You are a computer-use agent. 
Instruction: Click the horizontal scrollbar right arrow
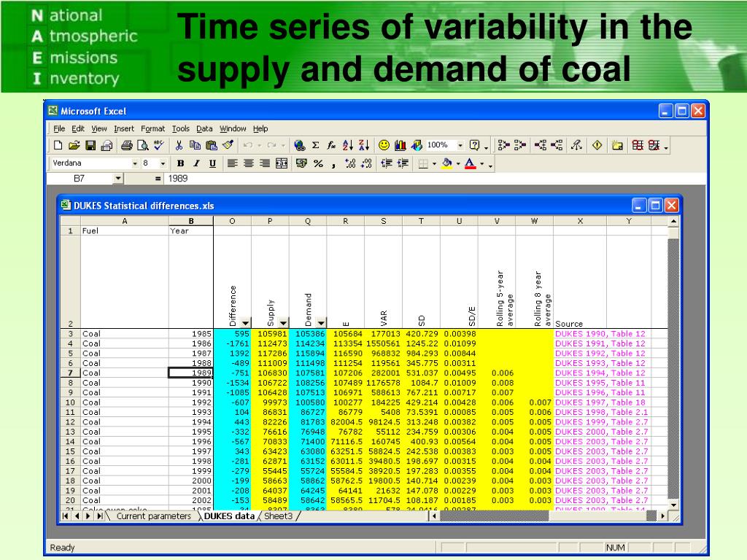pyautogui.click(x=662, y=516)
